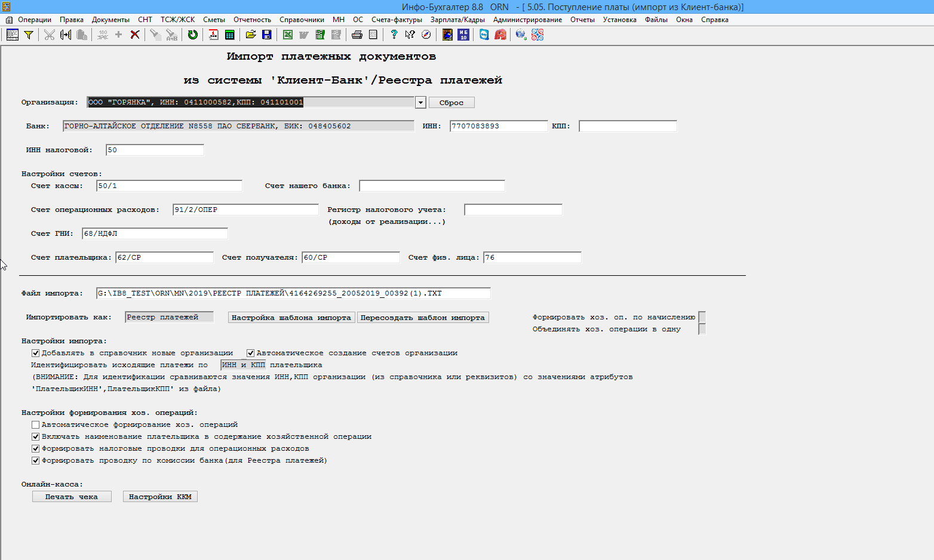
Task: Open the Зарплата/Кадры menu
Action: [x=457, y=20]
